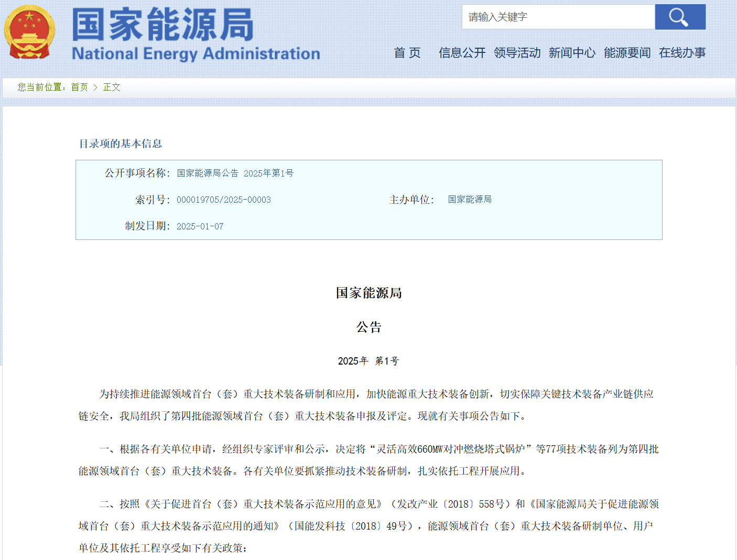The image size is (737, 560).
Task: Click the 主办单位 value 国家能源局
Action: click(470, 200)
